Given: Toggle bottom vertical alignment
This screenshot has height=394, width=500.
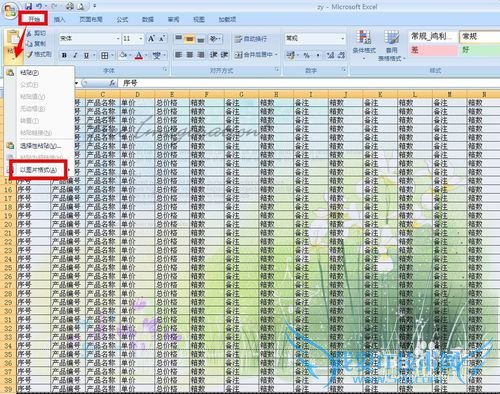Looking at the screenshot, I should tap(201, 39).
